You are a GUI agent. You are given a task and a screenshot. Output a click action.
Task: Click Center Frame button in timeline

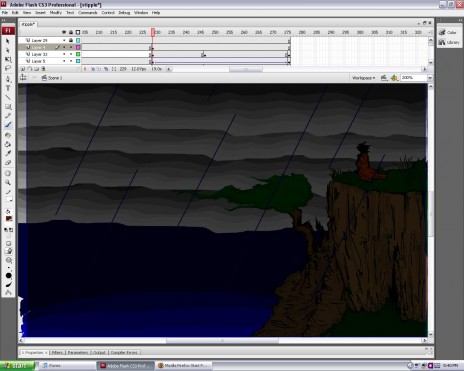tap(85, 69)
